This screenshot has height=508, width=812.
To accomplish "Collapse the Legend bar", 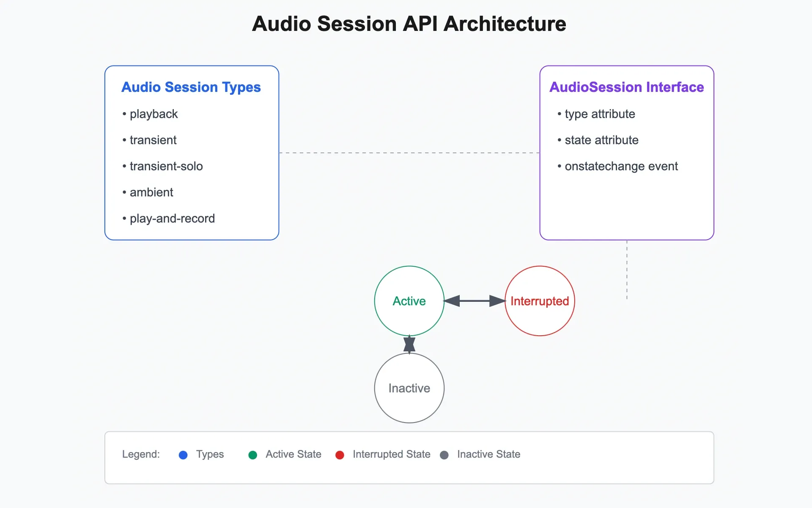I will click(x=409, y=457).
